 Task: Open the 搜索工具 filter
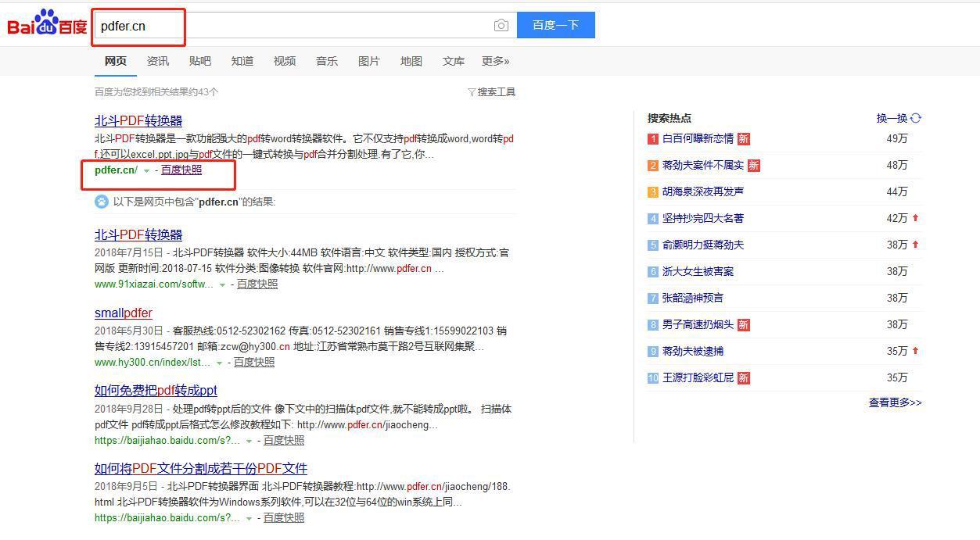492,92
